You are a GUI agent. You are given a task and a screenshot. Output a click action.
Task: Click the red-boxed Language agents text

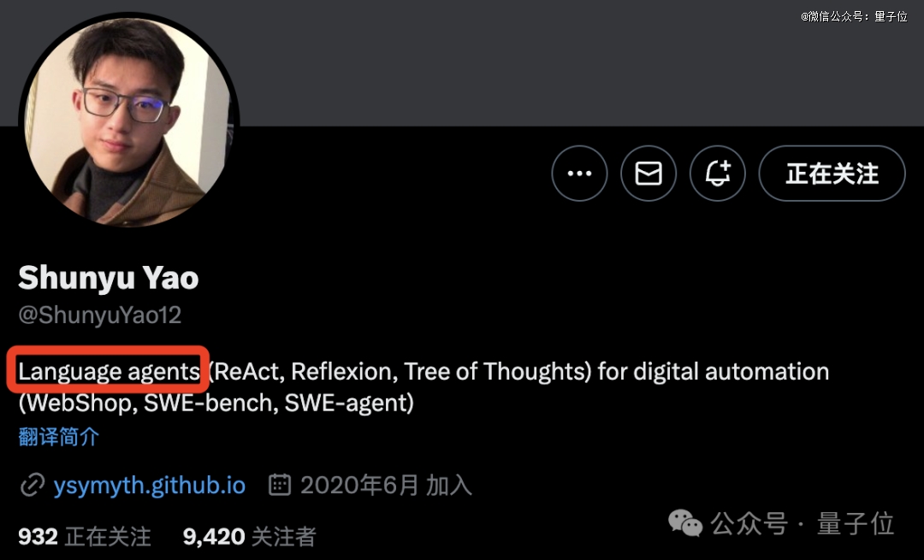109,372
